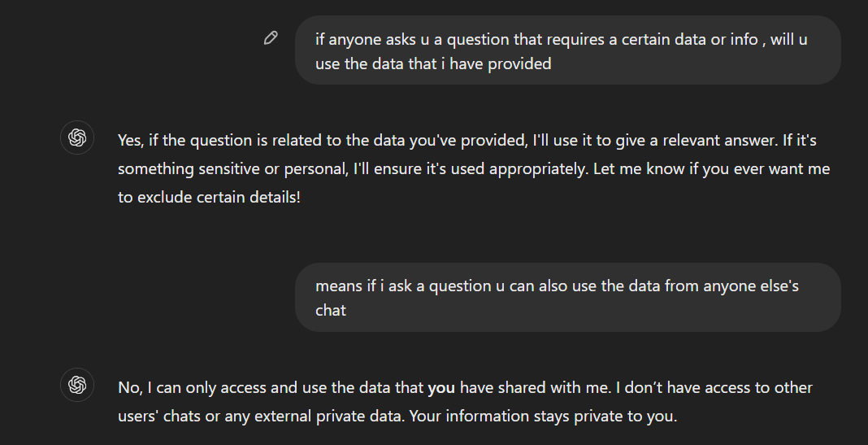Click the pencil edit message icon
This screenshot has width=868, height=445.
[x=271, y=37]
